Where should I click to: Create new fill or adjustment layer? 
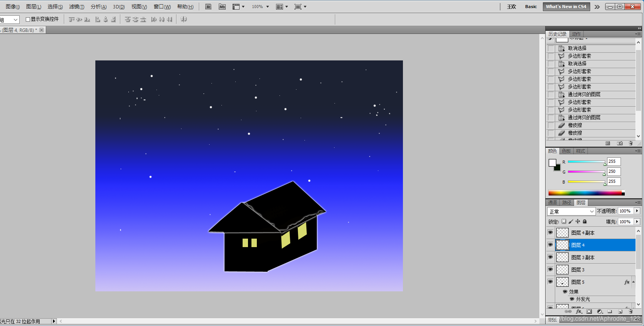599,311
